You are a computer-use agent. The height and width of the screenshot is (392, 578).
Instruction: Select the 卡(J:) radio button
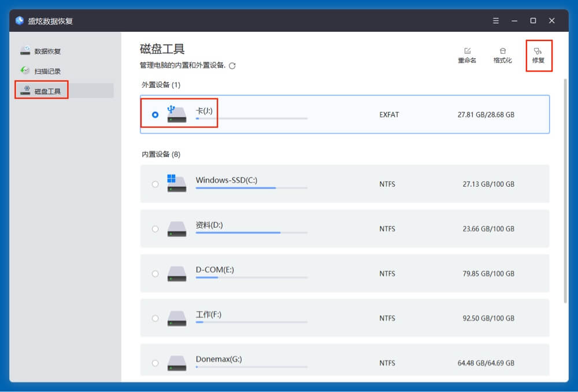tap(155, 115)
